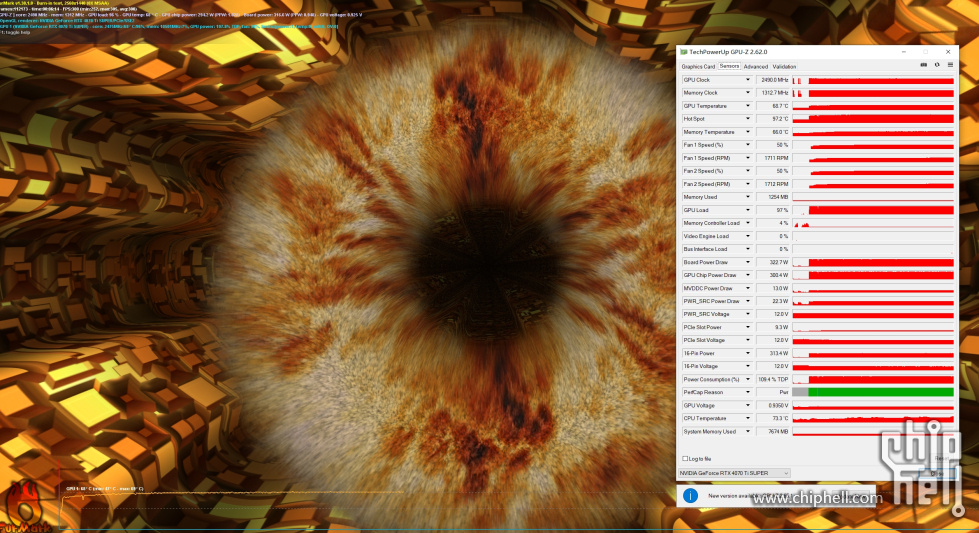Open the GPU-Z screenshot camera icon
Screen dimensions: 979x533
923,65
